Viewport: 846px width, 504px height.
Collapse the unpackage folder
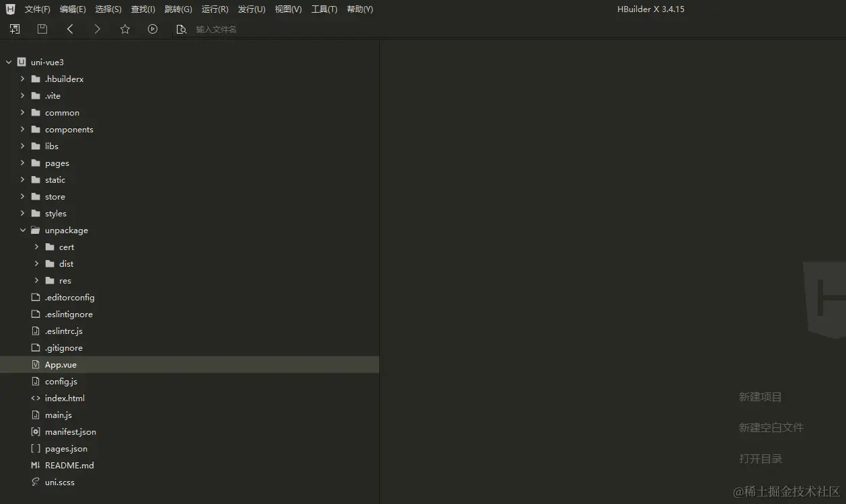[22, 230]
